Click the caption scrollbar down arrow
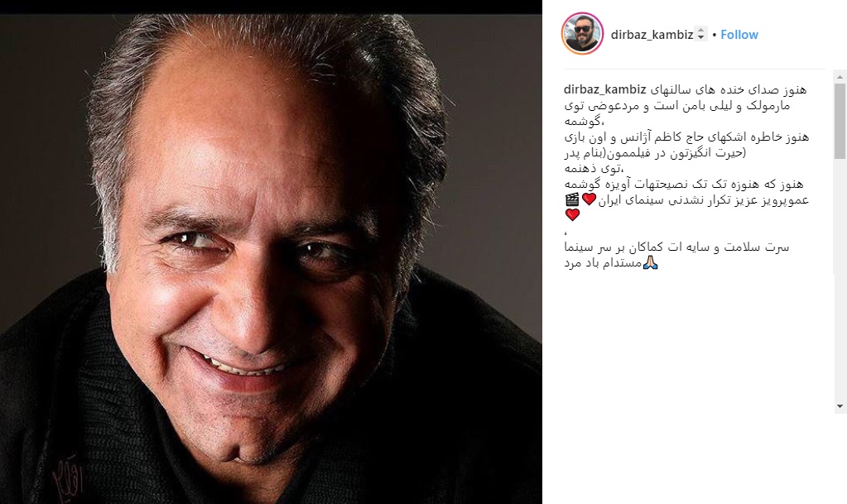 coord(840,406)
